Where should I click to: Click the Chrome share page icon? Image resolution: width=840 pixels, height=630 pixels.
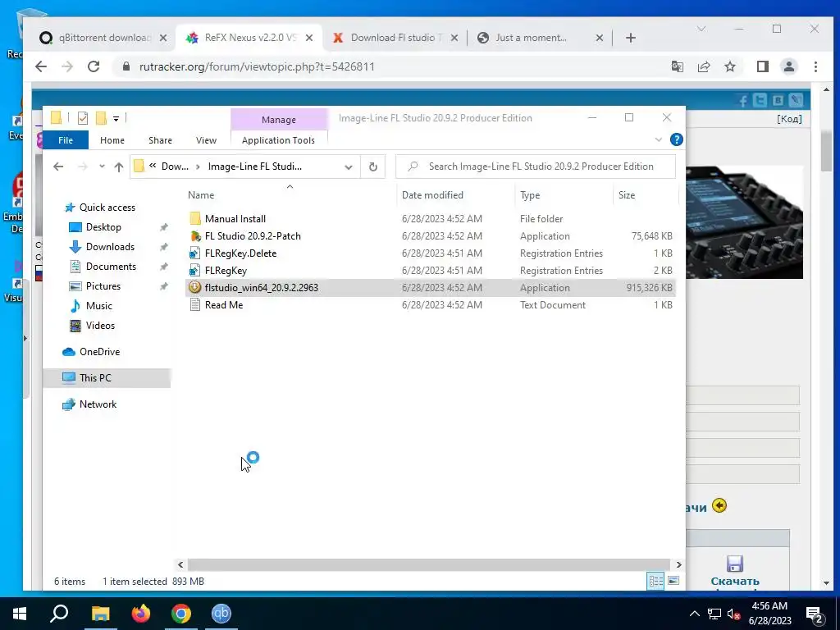pyautogui.click(x=703, y=66)
